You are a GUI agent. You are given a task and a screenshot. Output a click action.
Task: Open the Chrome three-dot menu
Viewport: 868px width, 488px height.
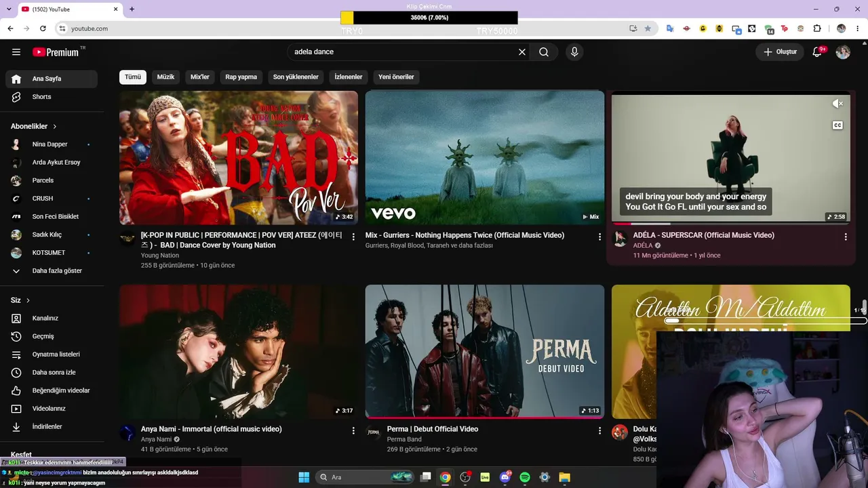pyautogui.click(x=858, y=28)
